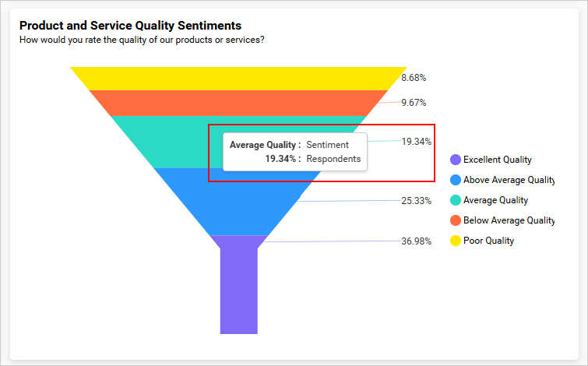This screenshot has height=366, width=588.
Task: Click the Product and Service Quality Sentiments title
Action: point(130,26)
